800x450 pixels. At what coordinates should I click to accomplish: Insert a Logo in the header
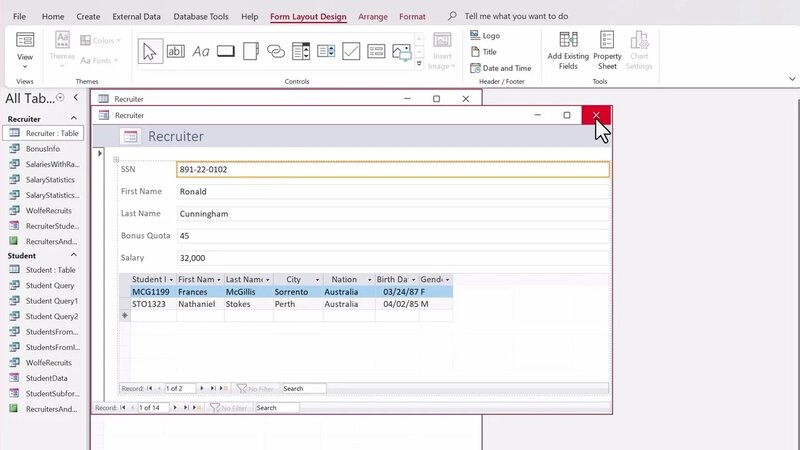485,36
